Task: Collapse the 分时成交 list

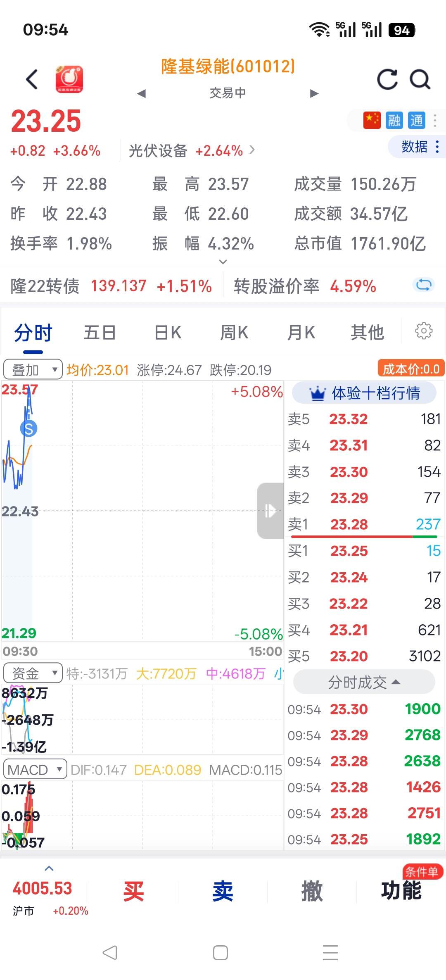Action: pyautogui.click(x=364, y=682)
